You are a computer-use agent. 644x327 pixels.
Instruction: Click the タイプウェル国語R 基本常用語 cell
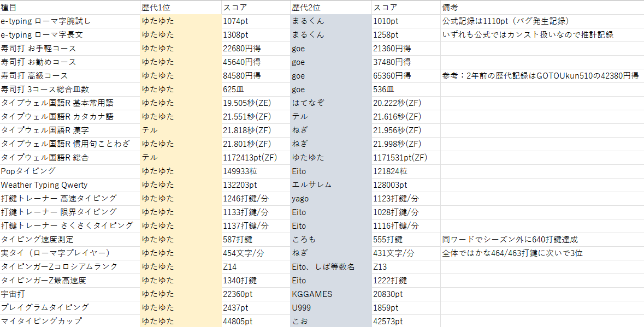(70, 103)
